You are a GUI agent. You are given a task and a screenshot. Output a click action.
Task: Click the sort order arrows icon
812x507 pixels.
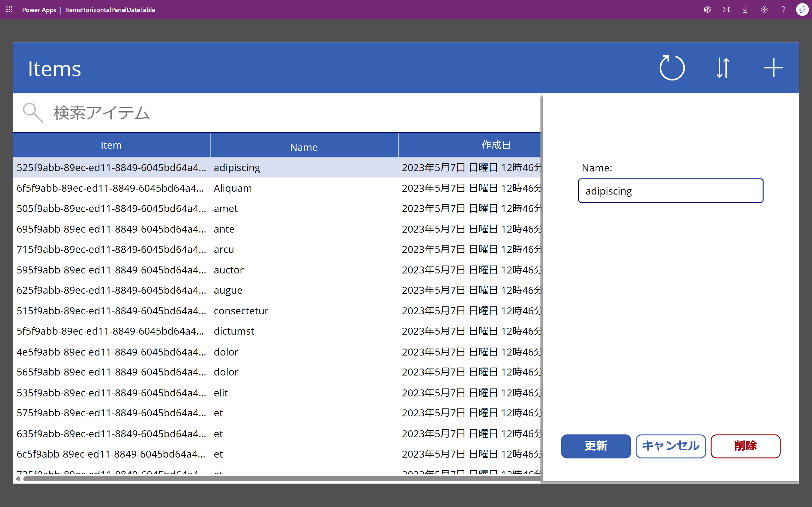pyautogui.click(x=723, y=68)
